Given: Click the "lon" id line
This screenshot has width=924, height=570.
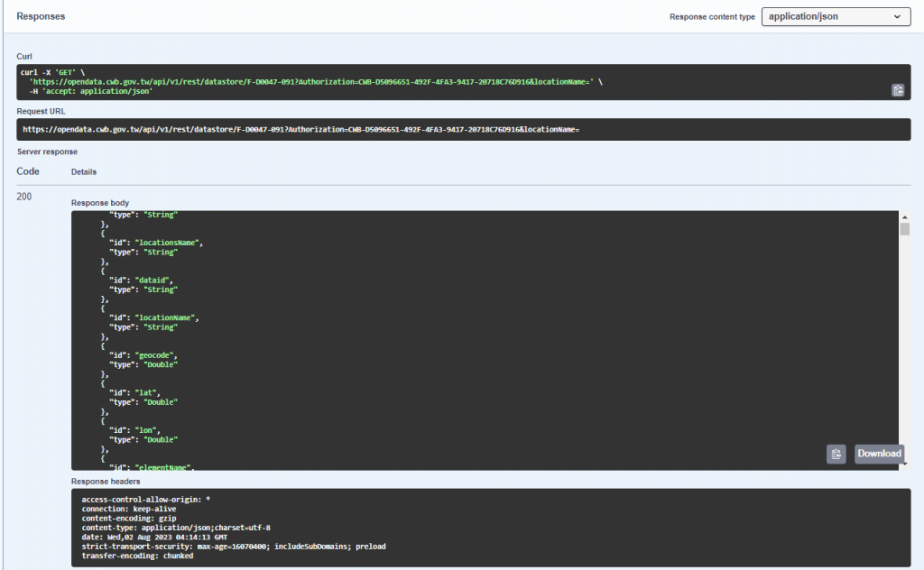Looking at the screenshot, I should (134, 430).
